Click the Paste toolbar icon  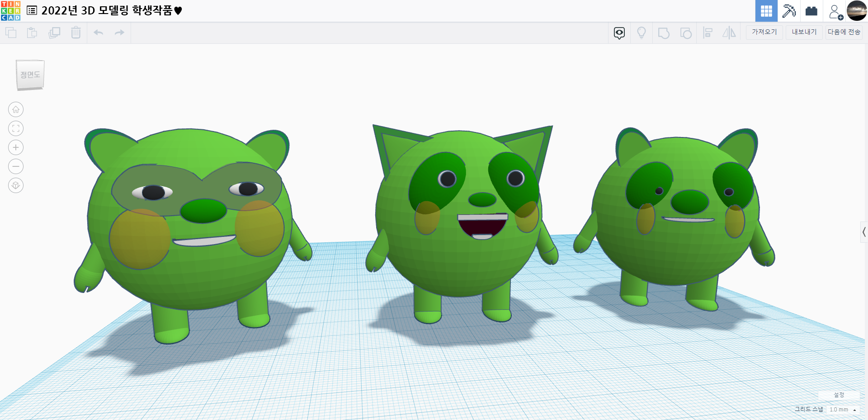tap(32, 33)
